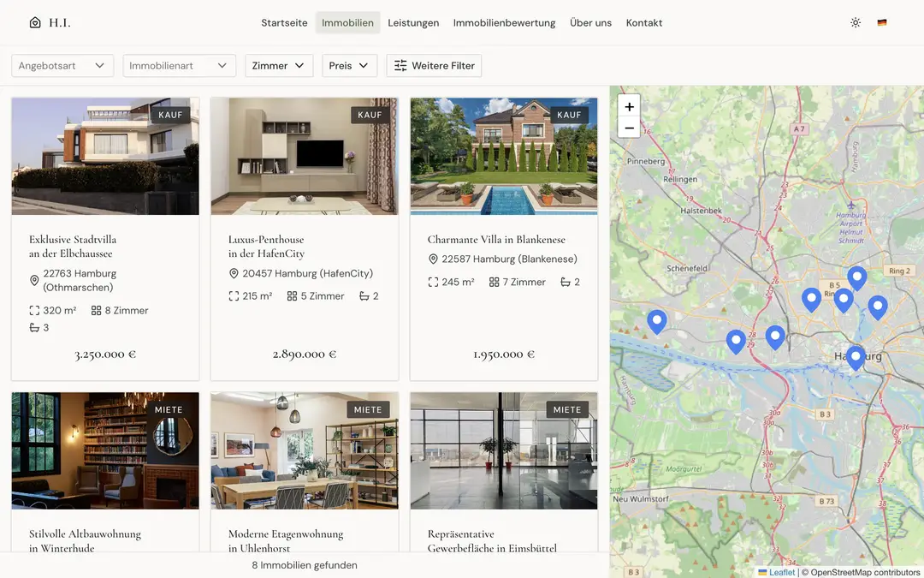The width and height of the screenshot is (924, 578).
Task: Click the Charmante Villa pool photo thumbnail
Action: (503, 156)
